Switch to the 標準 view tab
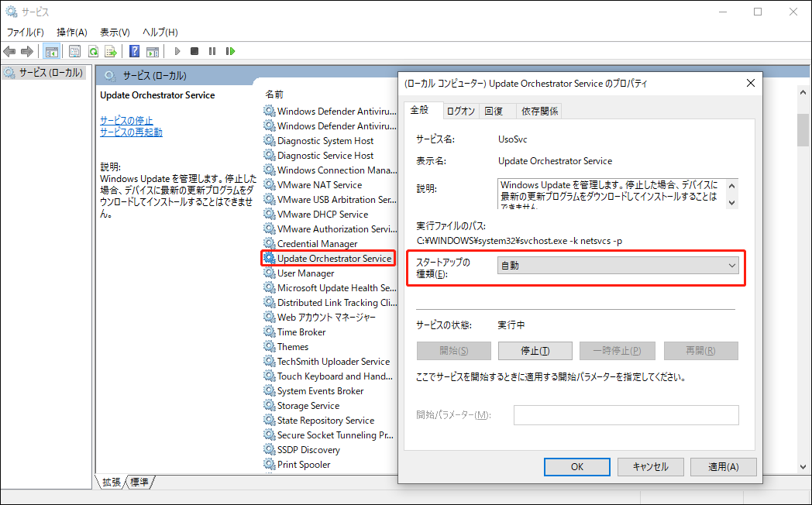 (x=139, y=483)
